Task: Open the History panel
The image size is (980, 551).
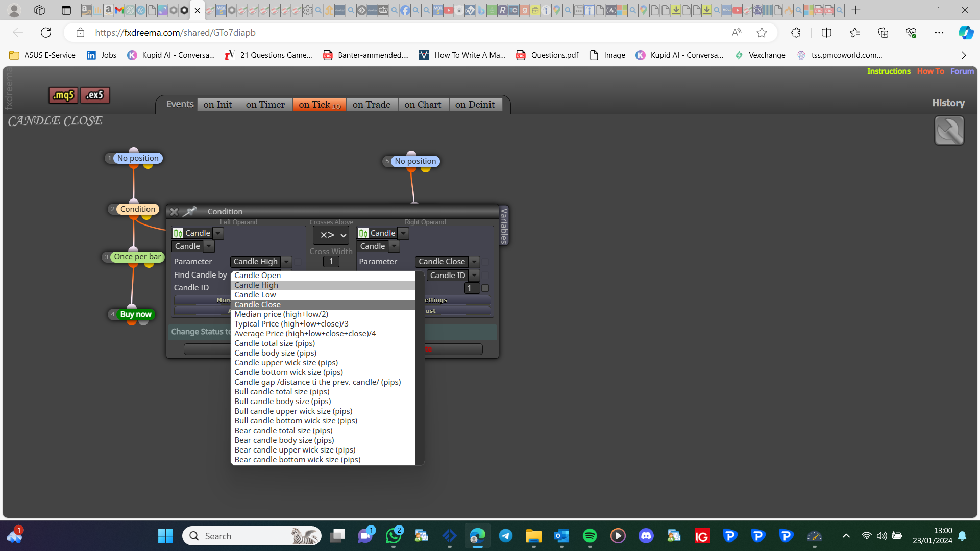Action: (948, 103)
